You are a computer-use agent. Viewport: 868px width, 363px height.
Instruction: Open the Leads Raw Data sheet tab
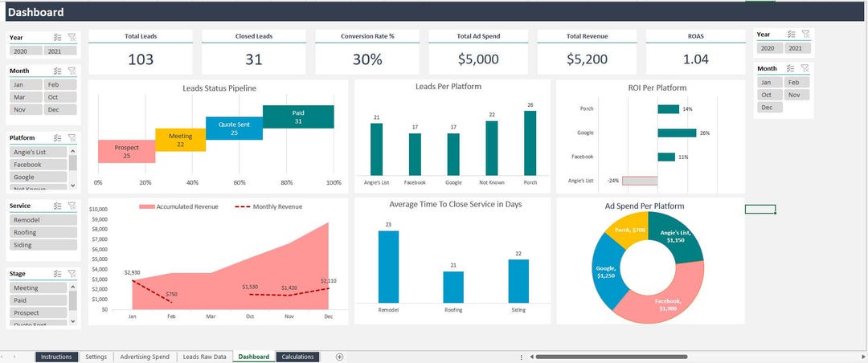205,357
